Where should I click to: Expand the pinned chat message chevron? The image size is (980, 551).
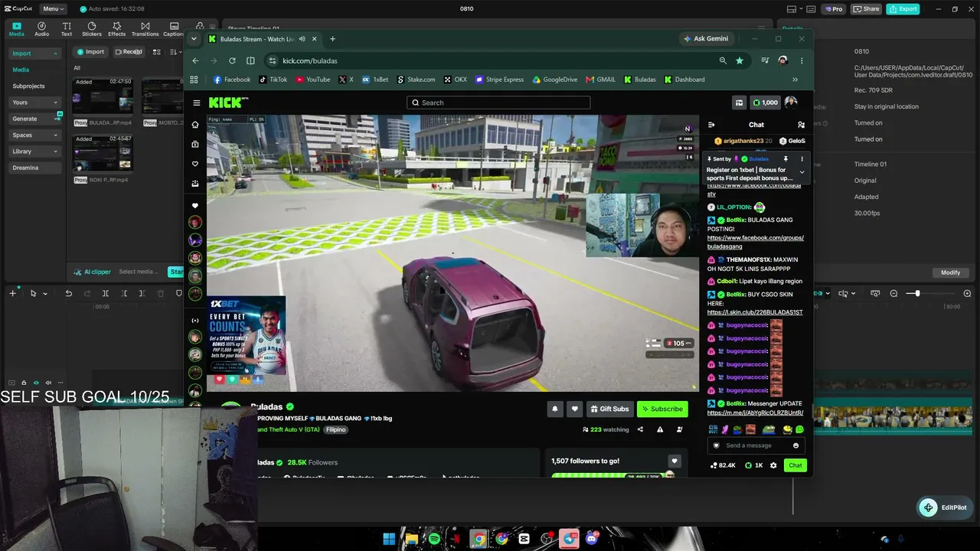[802, 172]
